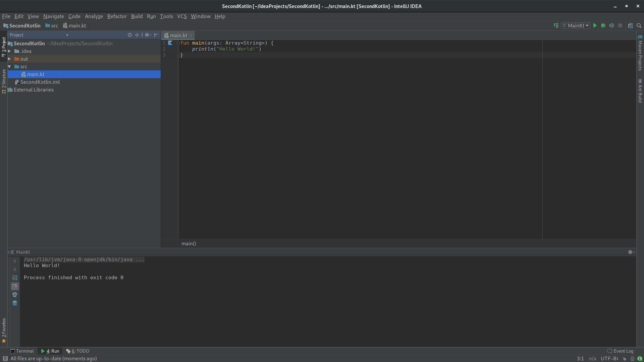Run the MainKt configuration with green play
This screenshot has height=362, width=644.
(595, 25)
